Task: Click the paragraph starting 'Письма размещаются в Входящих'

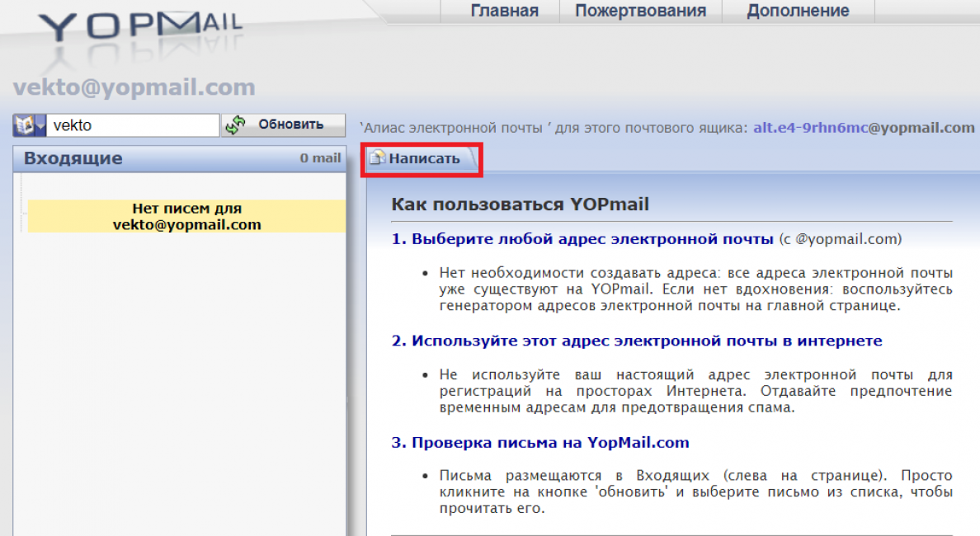Action: [695, 491]
